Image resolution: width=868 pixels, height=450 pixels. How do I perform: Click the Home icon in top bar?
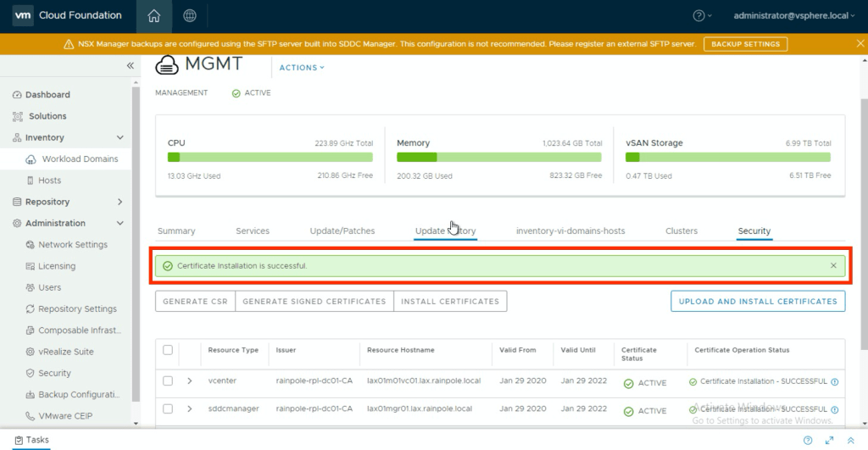pyautogui.click(x=153, y=16)
